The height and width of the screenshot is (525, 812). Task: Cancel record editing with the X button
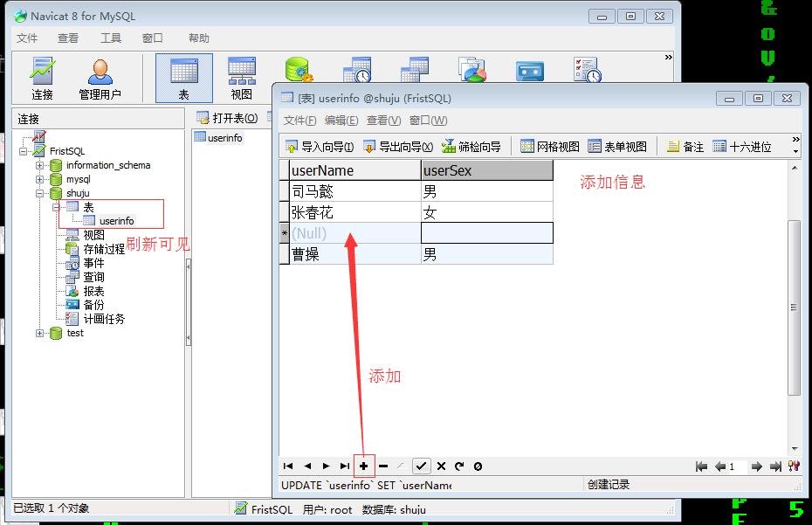point(440,466)
